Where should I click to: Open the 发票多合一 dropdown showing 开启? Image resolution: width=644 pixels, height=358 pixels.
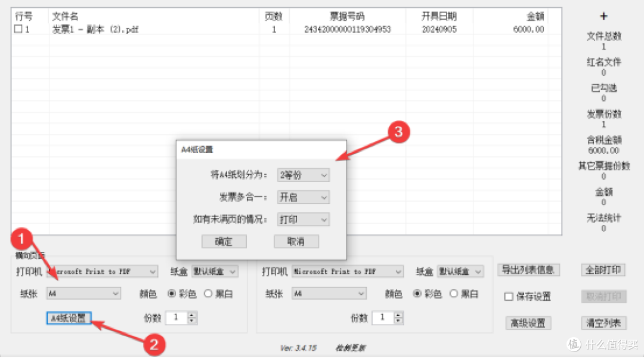click(303, 197)
